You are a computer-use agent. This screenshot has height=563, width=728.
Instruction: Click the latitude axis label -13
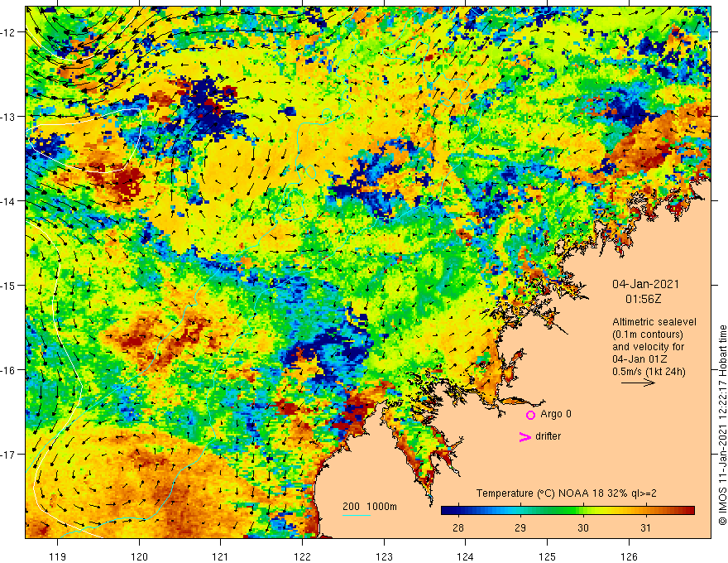pos(8,116)
